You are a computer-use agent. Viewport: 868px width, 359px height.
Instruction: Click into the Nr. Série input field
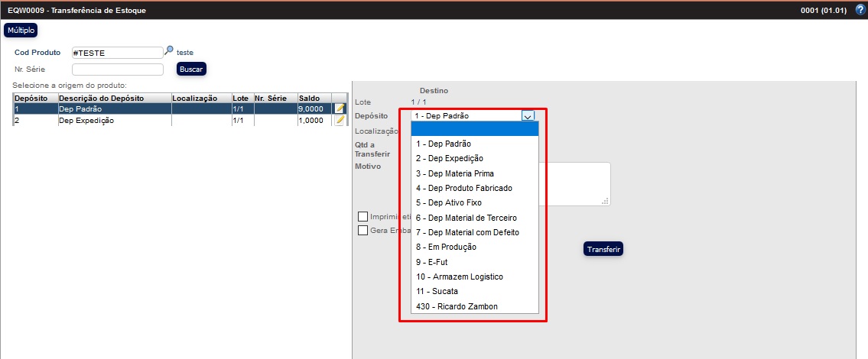pos(117,70)
